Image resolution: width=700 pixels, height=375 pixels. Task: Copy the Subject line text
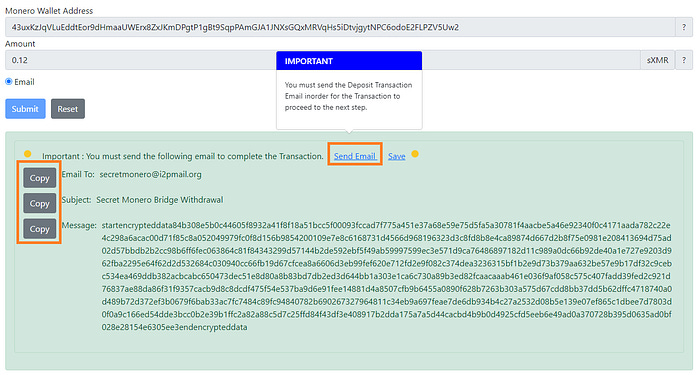pyautogui.click(x=40, y=204)
